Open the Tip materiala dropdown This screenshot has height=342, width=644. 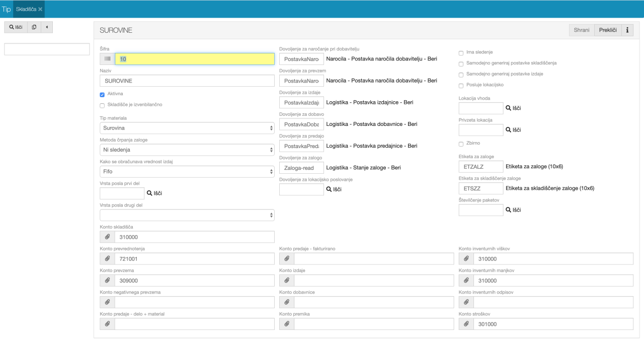[x=187, y=128]
